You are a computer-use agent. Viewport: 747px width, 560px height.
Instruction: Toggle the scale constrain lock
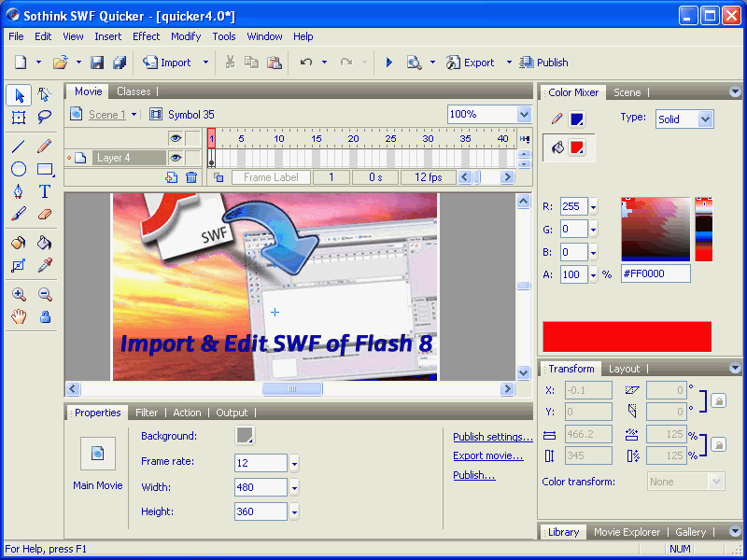[718, 445]
